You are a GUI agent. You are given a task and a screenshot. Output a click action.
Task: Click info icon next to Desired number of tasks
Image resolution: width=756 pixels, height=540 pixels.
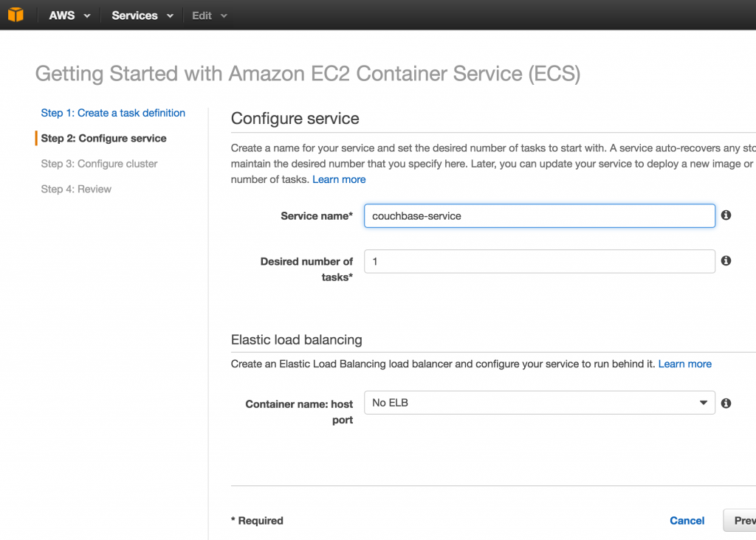click(726, 260)
